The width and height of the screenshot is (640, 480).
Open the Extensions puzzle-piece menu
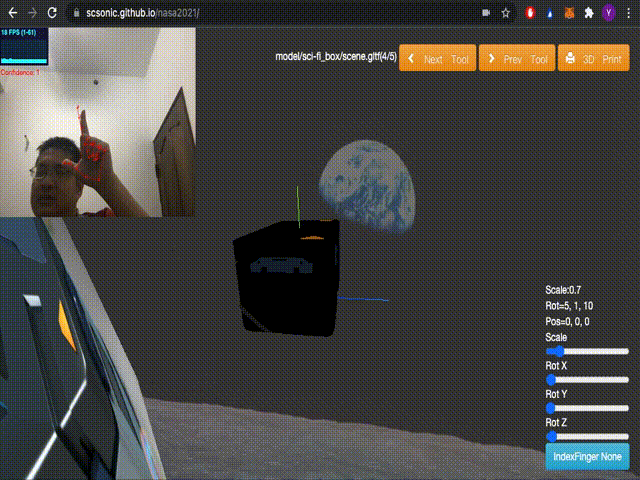click(x=588, y=13)
